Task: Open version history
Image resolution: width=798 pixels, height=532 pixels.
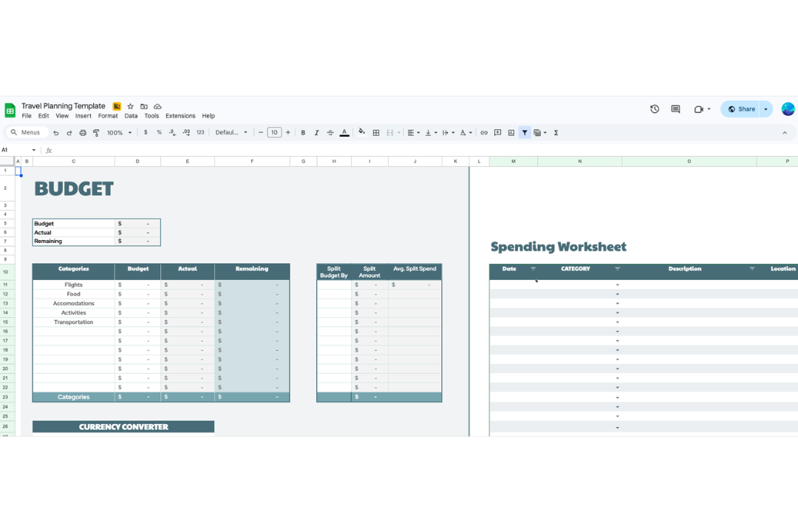Action: 655,109
